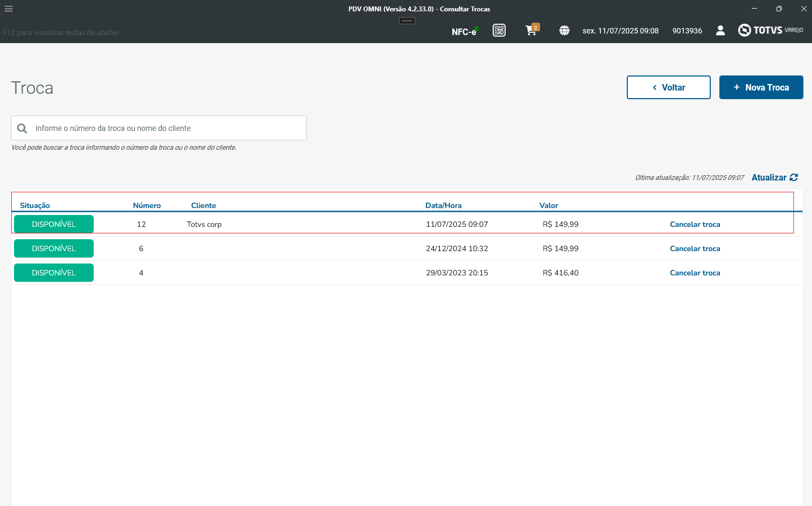Click DISPONÍVEL badge of troca 6
812x506 pixels.
click(x=54, y=248)
